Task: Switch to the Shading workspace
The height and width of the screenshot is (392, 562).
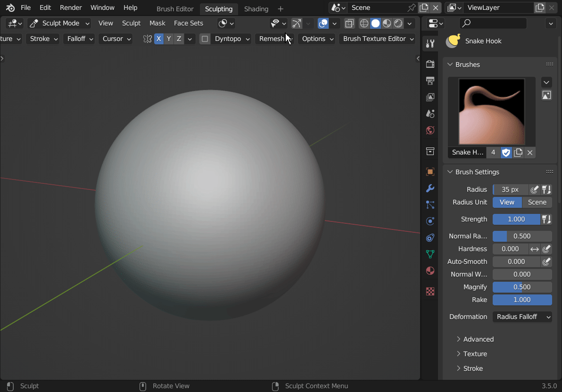Action: tap(256, 8)
